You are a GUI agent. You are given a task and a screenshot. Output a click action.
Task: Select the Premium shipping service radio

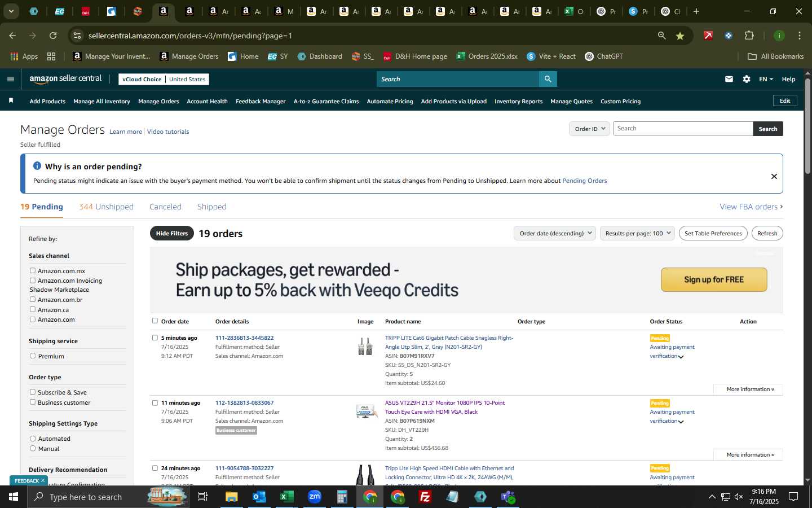click(x=33, y=356)
